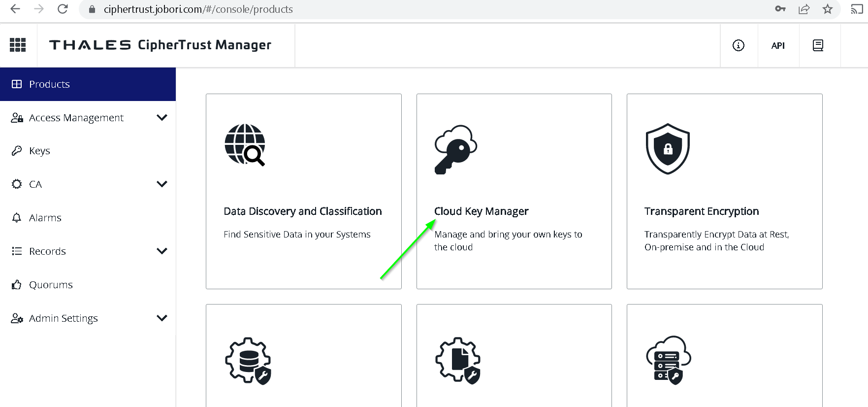The width and height of the screenshot is (868, 407).
Task: Share this page icon
Action: [x=804, y=9]
